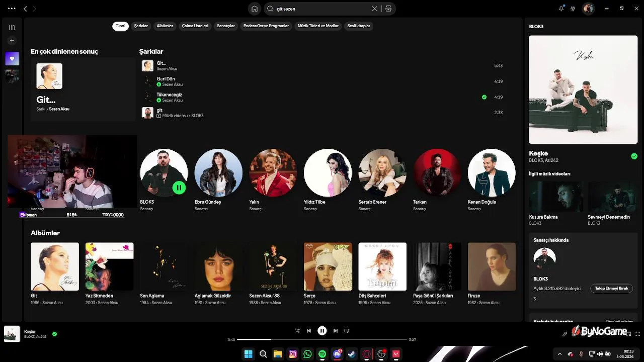
Task: Skip to previous track
Action: 309,331
